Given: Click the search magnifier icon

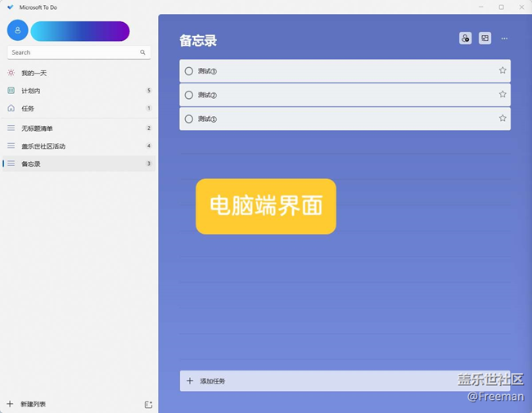Looking at the screenshot, I should [x=142, y=52].
